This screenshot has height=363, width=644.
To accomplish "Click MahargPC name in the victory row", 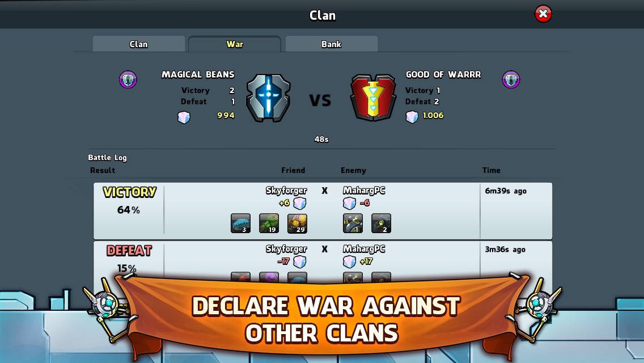I will [364, 191].
